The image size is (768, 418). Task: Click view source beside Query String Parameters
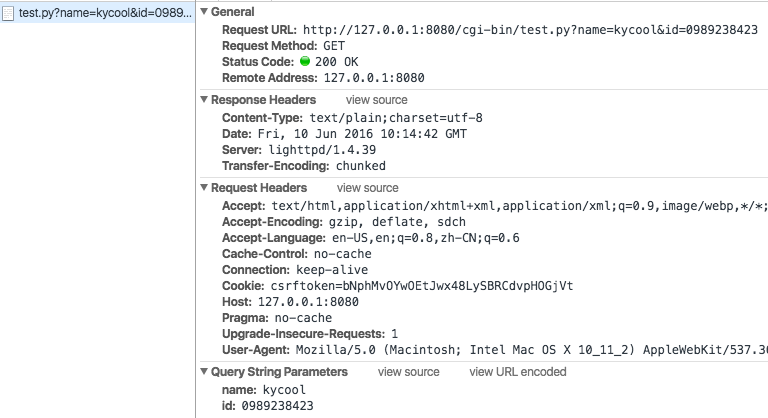[x=408, y=372]
